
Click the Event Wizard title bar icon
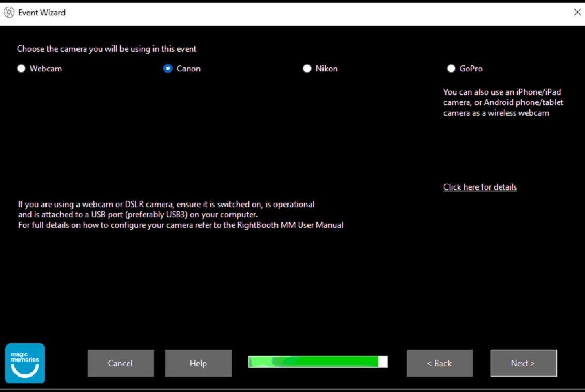pyautogui.click(x=9, y=13)
